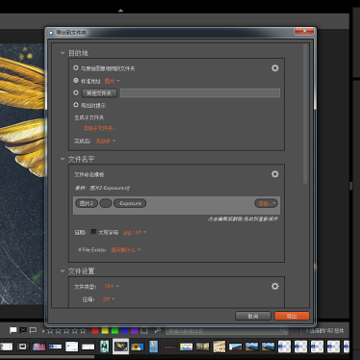Image resolution: width=360 pixels, height=360 pixels.
Task: Filter by the purple color label
Action: [134, 330]
